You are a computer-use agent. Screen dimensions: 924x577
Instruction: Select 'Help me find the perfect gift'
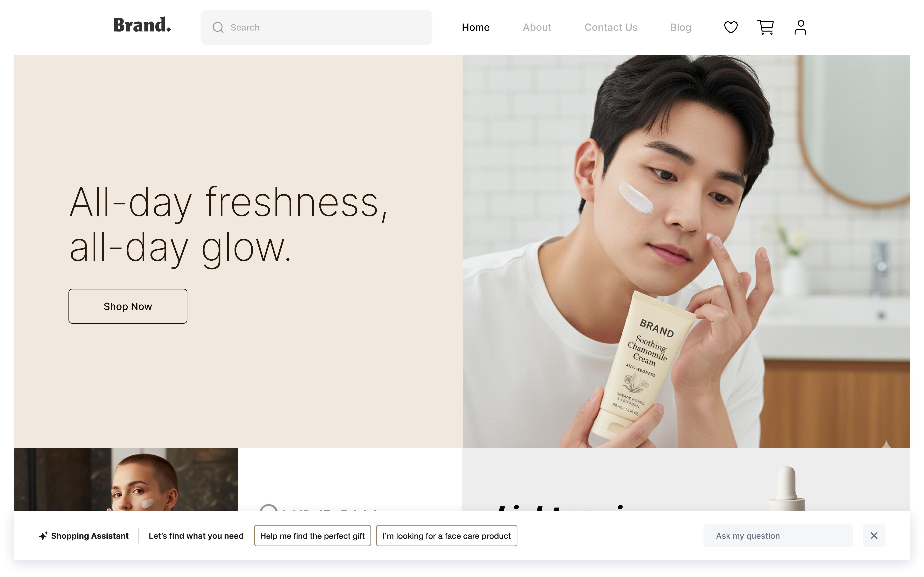pyautogui.click(x=312, y=536)
